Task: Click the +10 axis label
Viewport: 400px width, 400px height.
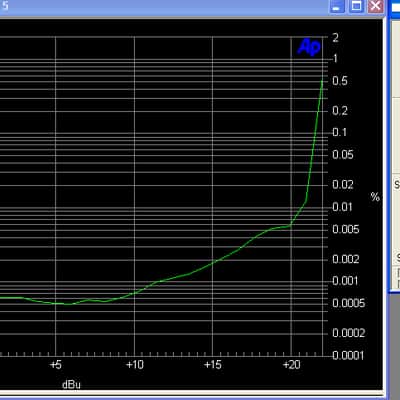Action: point(135,365)
